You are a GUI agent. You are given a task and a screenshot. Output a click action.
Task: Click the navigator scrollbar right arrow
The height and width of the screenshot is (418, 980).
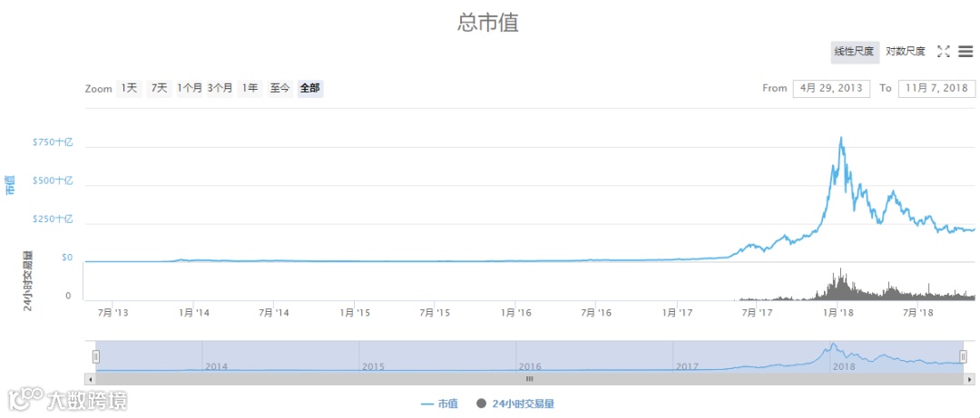(x=969, y=379)
